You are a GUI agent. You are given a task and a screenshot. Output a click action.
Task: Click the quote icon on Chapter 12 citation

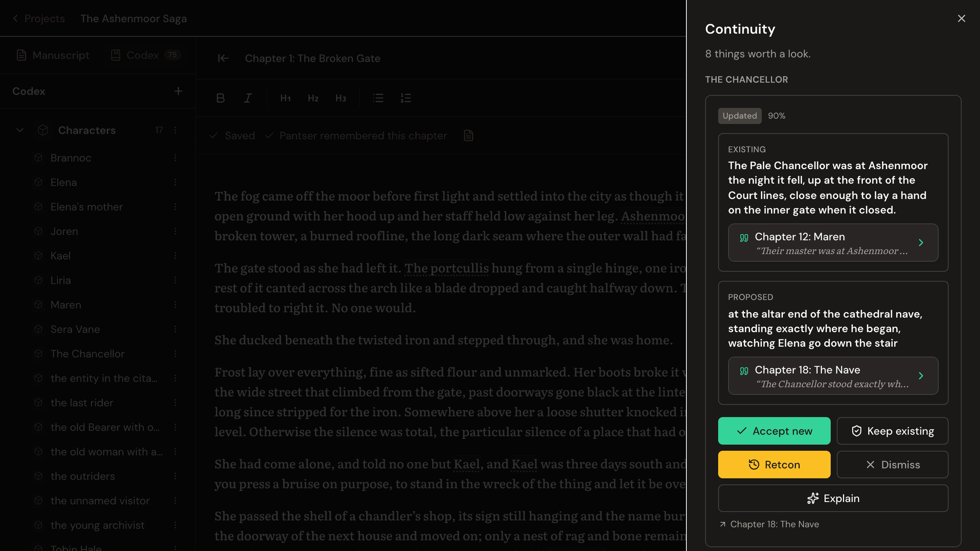pyautogui.click(x=744, y=238)
